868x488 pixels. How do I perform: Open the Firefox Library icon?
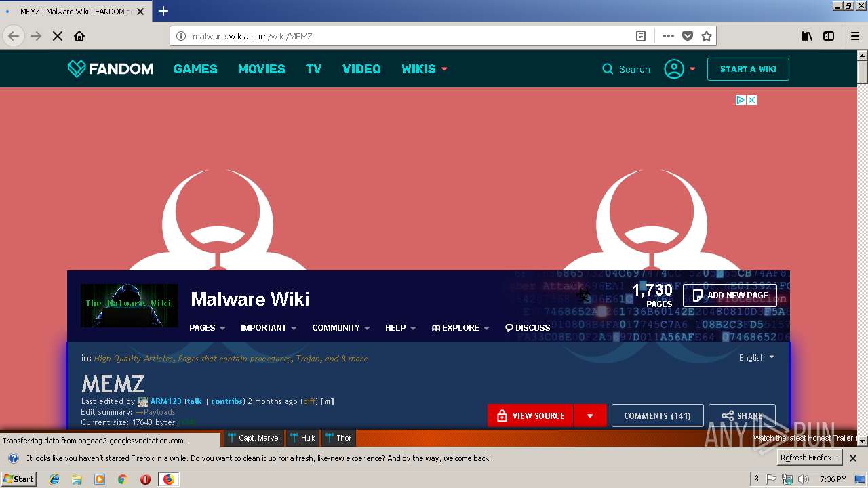(x=807, y=36)
